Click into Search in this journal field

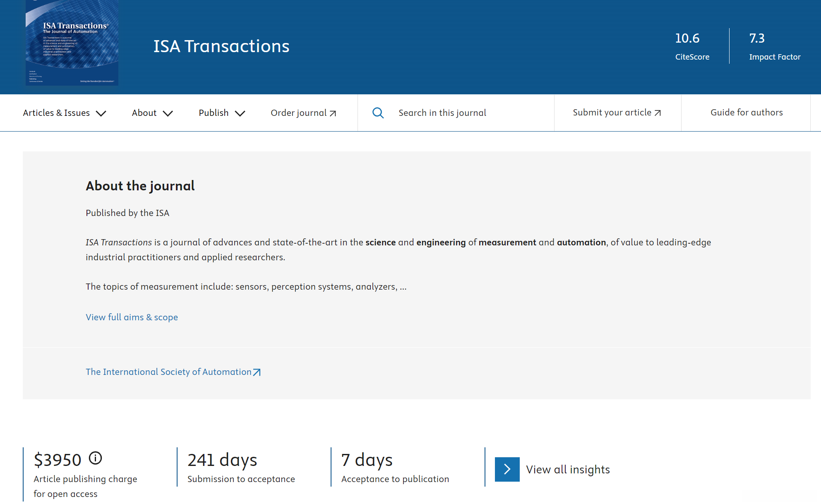442,113
